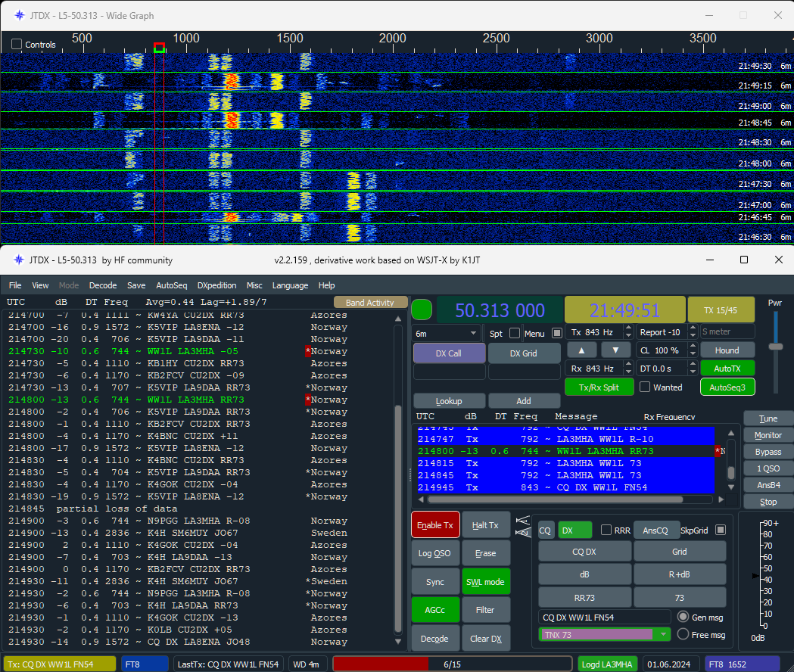Click the green monitor status indicator
This screenshot has width=794, height=672.
(x=422, y=310)
